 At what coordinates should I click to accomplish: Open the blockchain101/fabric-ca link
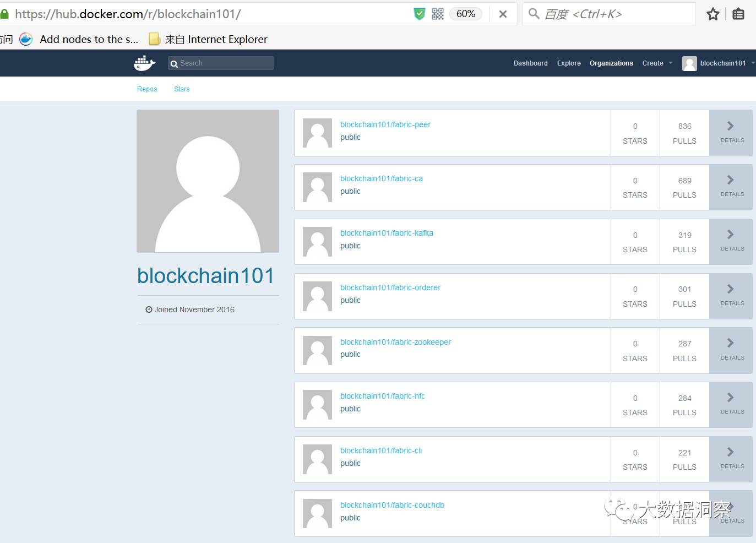tap(382, 178)
